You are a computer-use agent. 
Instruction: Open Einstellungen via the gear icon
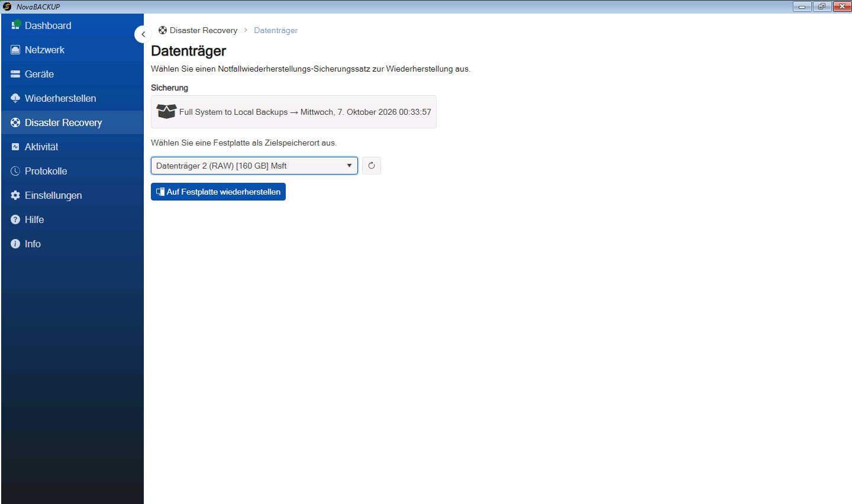tap(15, 195)
